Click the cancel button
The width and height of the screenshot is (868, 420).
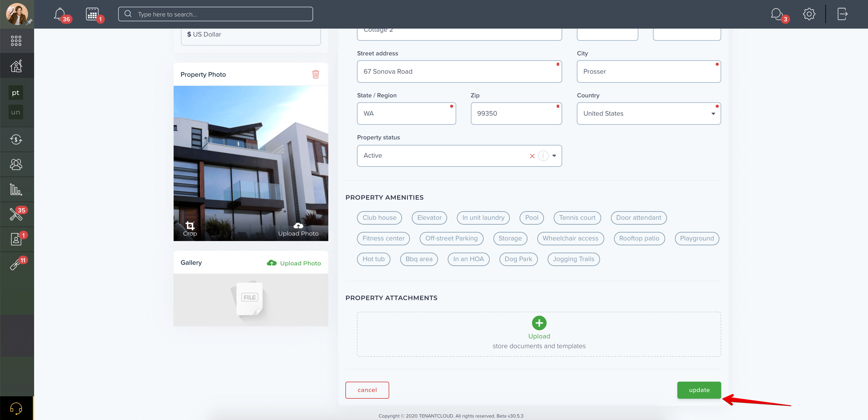[367, 390]
